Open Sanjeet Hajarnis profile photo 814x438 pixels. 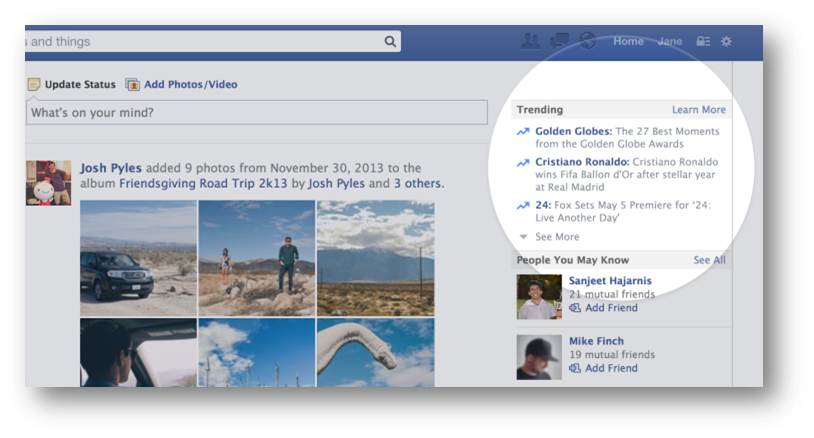(539, 297)
